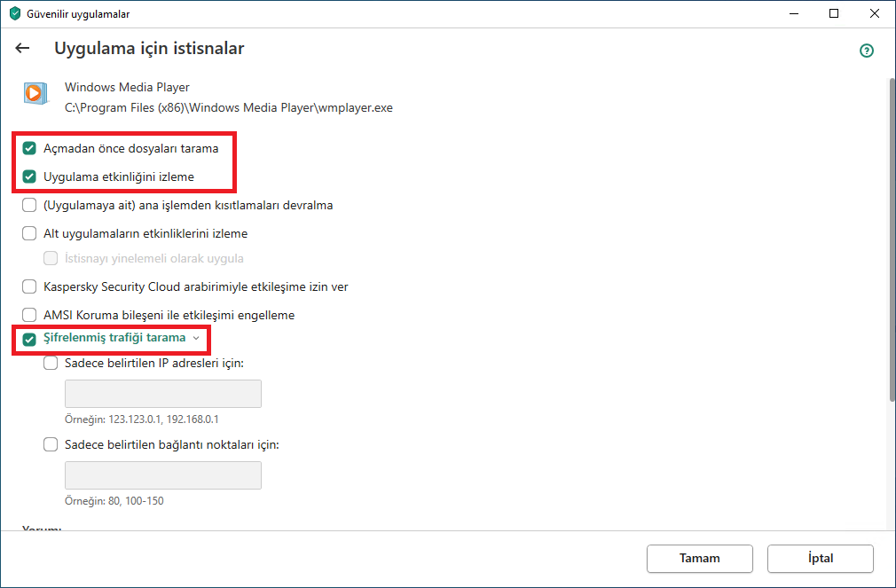This screenshot has height=588, width=896.
Task: Click the ports input field
Action: 163,475
